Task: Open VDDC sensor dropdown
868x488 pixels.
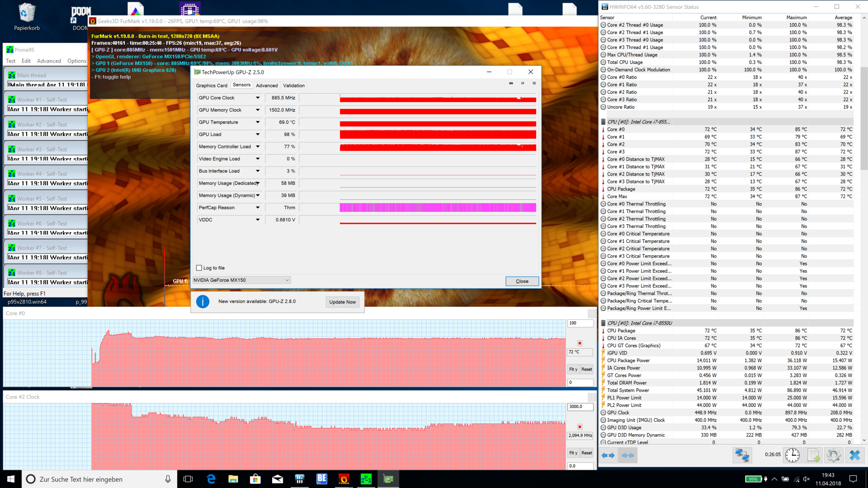Action: point(258,220)
